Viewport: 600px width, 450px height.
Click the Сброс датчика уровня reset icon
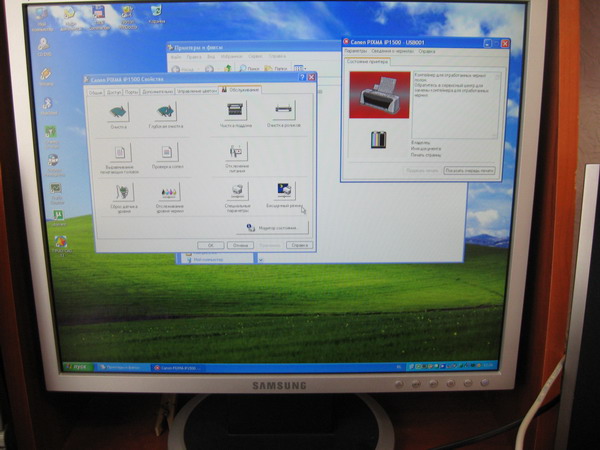point(123,192)
